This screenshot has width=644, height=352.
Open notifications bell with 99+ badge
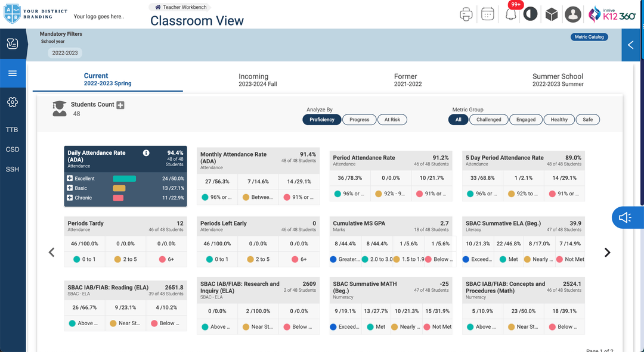510,14
